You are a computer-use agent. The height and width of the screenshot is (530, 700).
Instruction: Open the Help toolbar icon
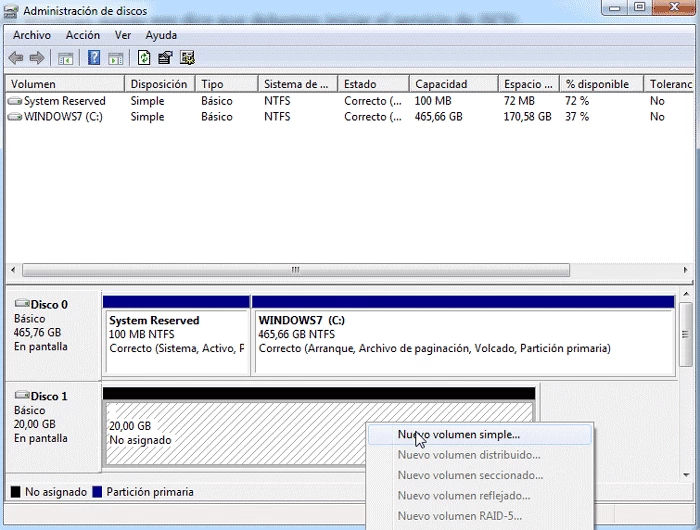[x=94, y=58]
